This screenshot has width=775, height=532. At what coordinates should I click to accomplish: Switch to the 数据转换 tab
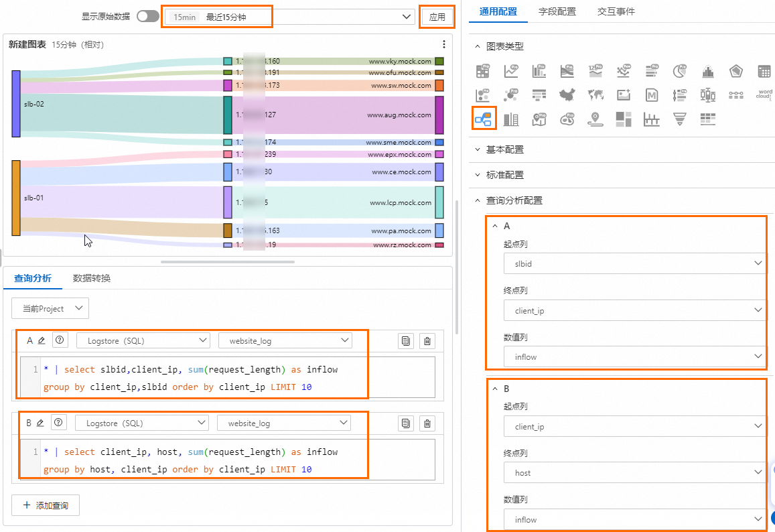click(x=92, y=278)
